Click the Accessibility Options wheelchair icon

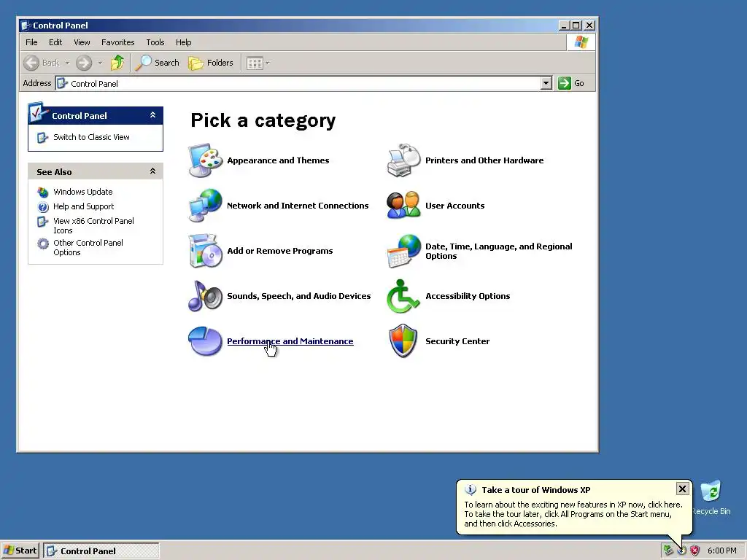point(404,296)
